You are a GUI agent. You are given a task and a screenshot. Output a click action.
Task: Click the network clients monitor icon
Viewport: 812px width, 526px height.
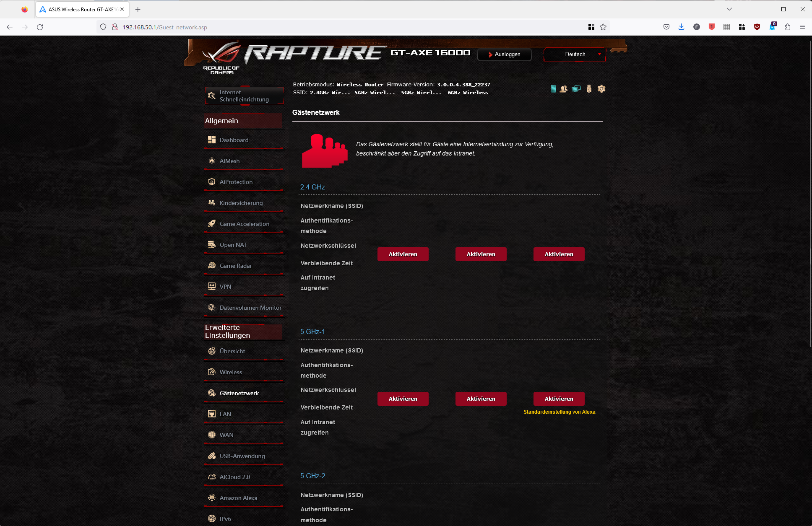pos(576,89)
